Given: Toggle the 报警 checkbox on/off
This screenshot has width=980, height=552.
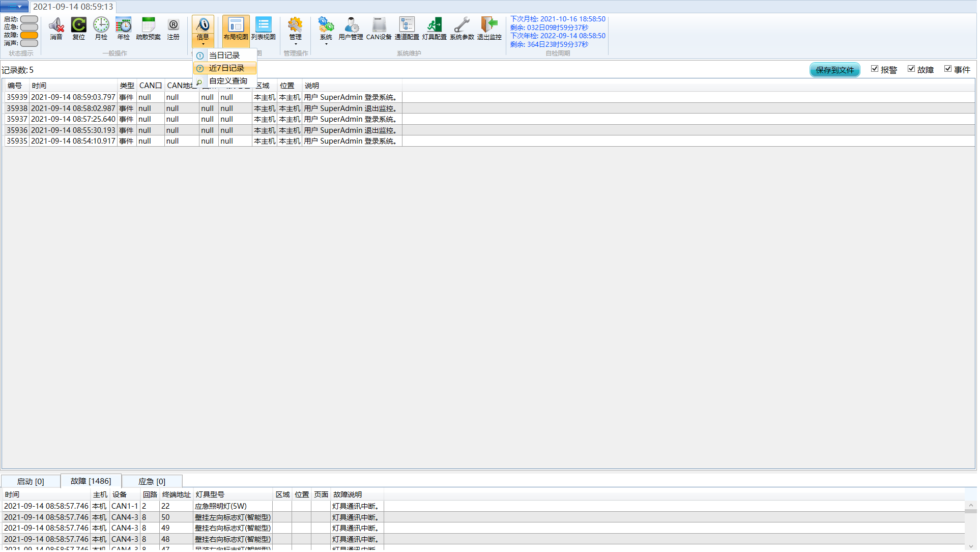Looking at the screenshot, I should pos(874,69).
